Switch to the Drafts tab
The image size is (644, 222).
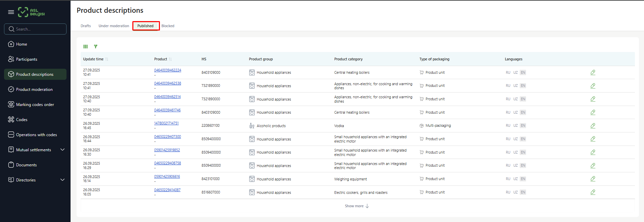(x=86, y=26)
